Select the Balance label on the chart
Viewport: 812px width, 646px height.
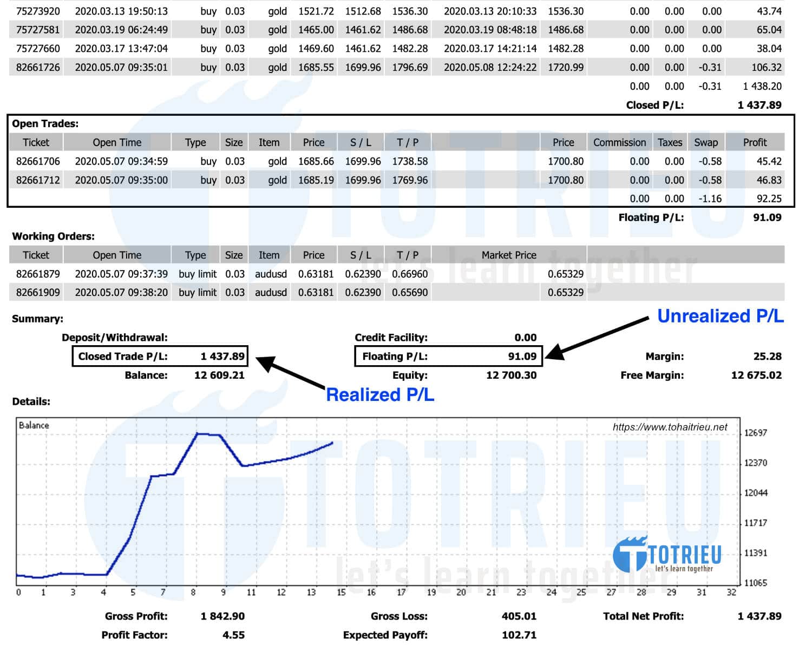34,425
